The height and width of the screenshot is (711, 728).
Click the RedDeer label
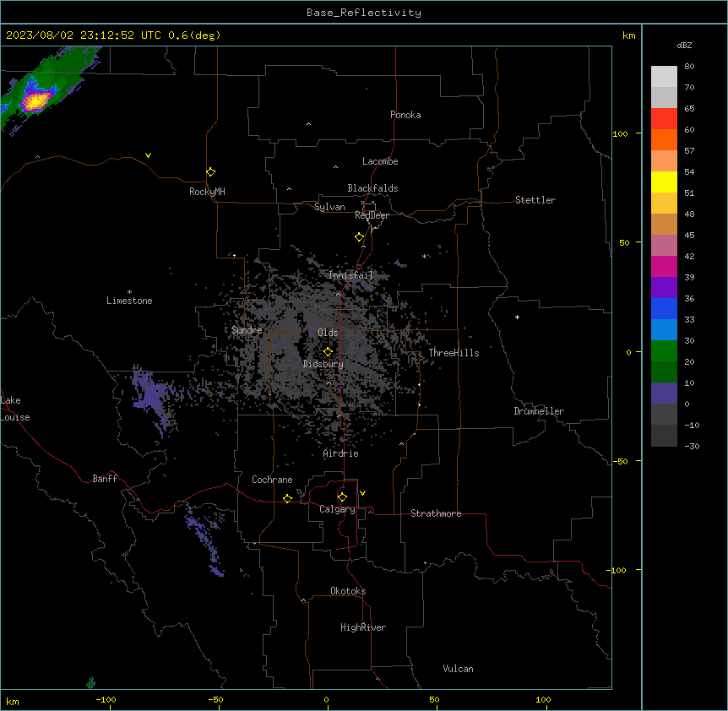coord(372,215)
